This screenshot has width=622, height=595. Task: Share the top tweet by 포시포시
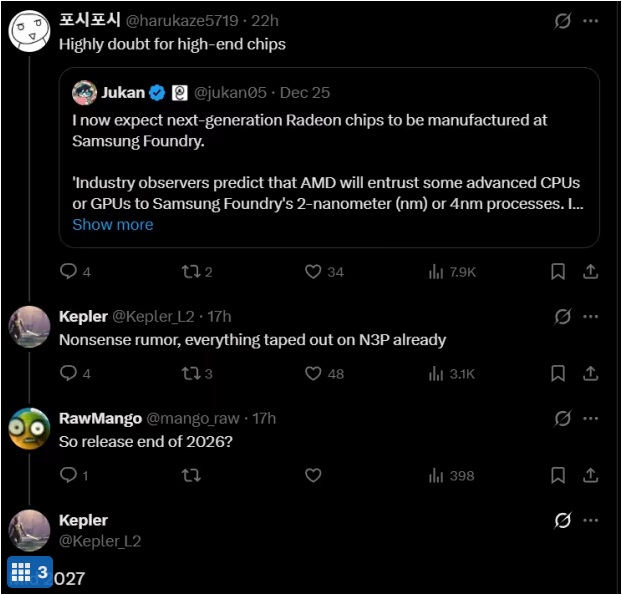(x=591, y=271)
